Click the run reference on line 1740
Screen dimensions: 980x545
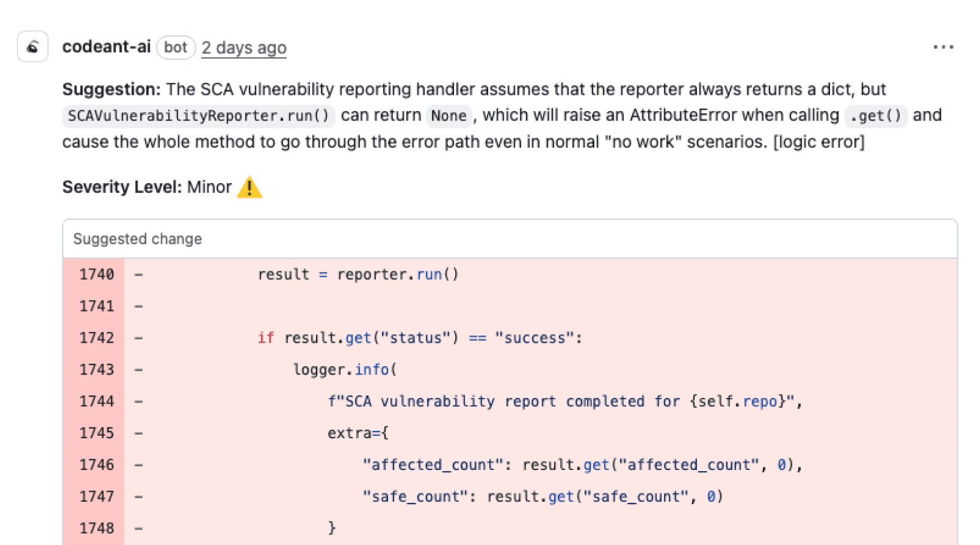[429, 274]
